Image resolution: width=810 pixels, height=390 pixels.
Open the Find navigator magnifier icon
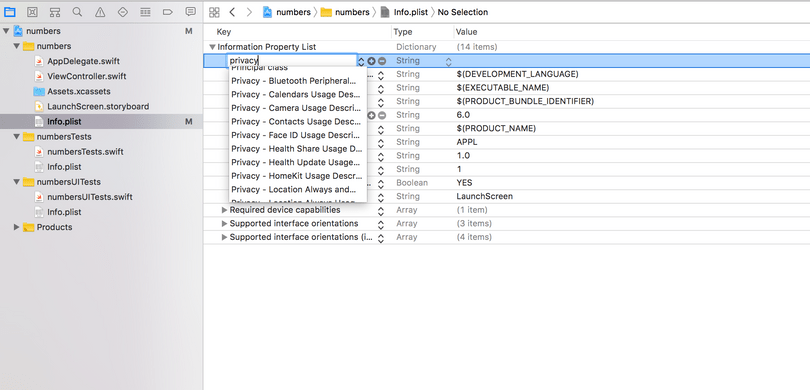[77, 12]
